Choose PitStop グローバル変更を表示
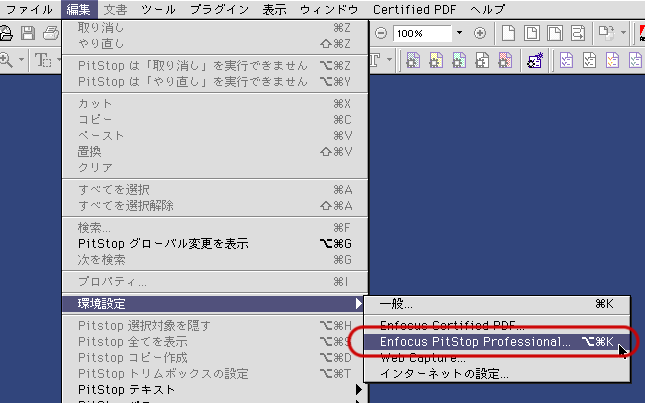This screenshot has height=403, width=645. tap(215, 244)
